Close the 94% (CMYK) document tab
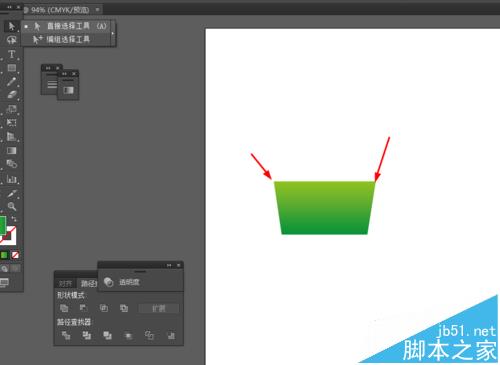 [x=97, y=10]
